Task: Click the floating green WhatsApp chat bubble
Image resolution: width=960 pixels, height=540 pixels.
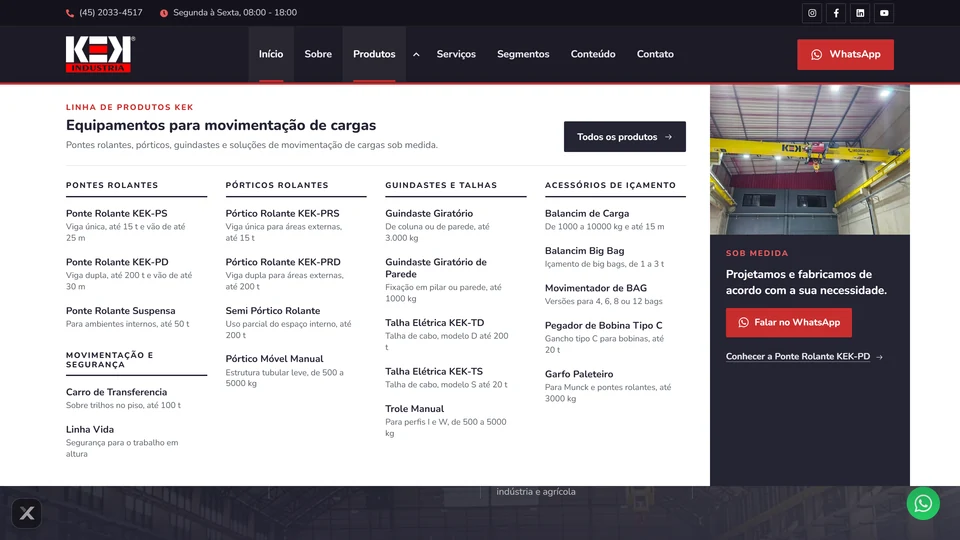Action: click(923, 503)
